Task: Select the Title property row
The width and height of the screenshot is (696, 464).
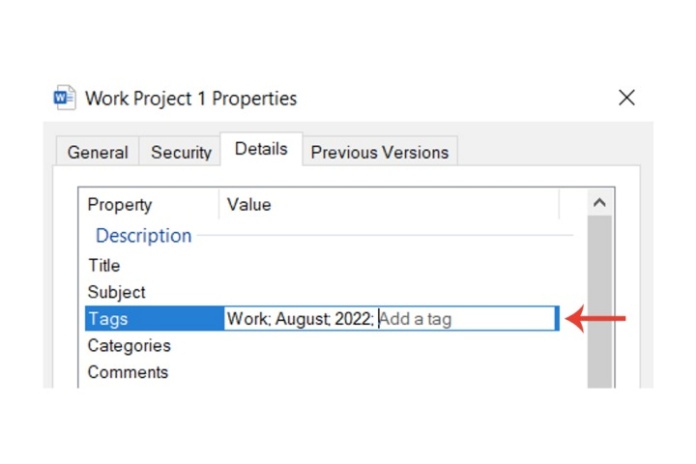Action: pos(104,266)
